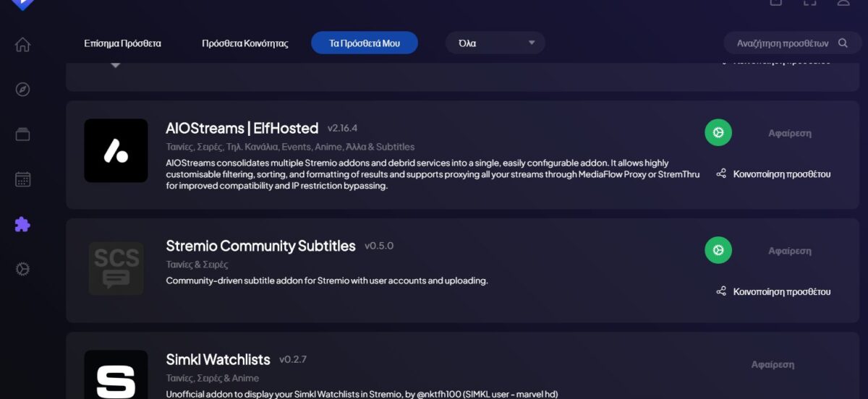Screen dimensions: 868x399
Task: Click the Simkl Watchlists title
Action: [x=218, y=359]
